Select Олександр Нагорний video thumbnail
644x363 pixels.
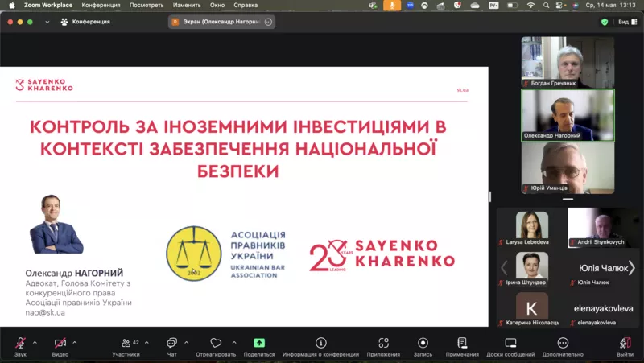click(568, 115)
